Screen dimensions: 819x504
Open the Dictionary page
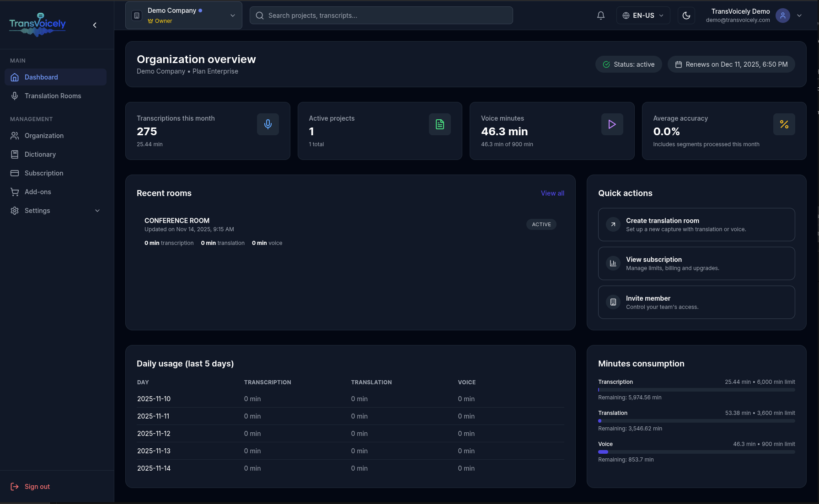pos(55,154)
